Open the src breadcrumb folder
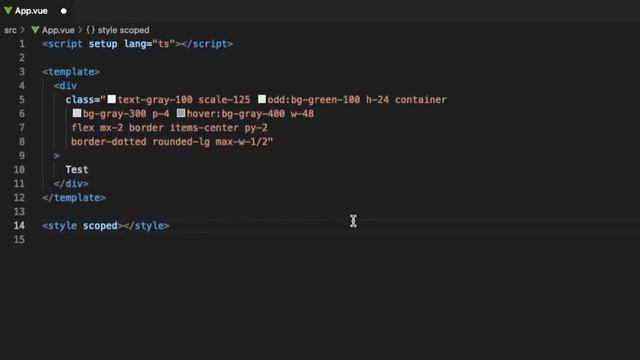Viewport: 640px width, 360px height. (x=10, y=30)
